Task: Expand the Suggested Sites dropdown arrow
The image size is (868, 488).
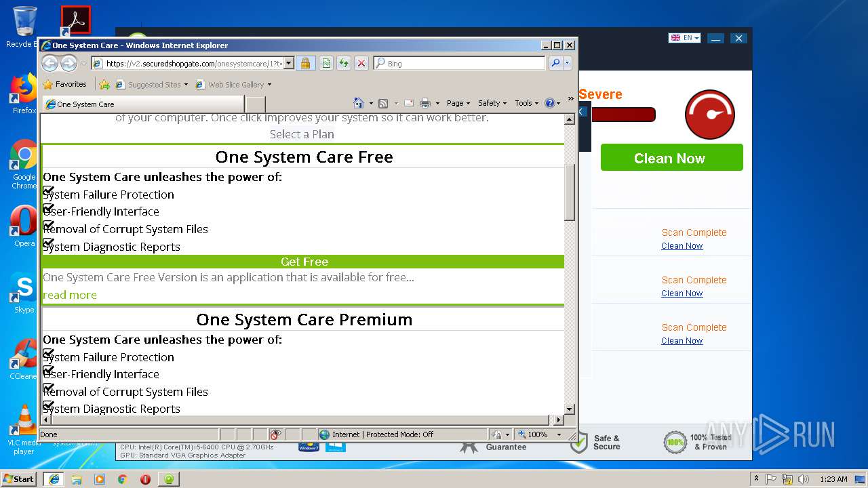Action: pyautogui.click(x=186, y=85)
